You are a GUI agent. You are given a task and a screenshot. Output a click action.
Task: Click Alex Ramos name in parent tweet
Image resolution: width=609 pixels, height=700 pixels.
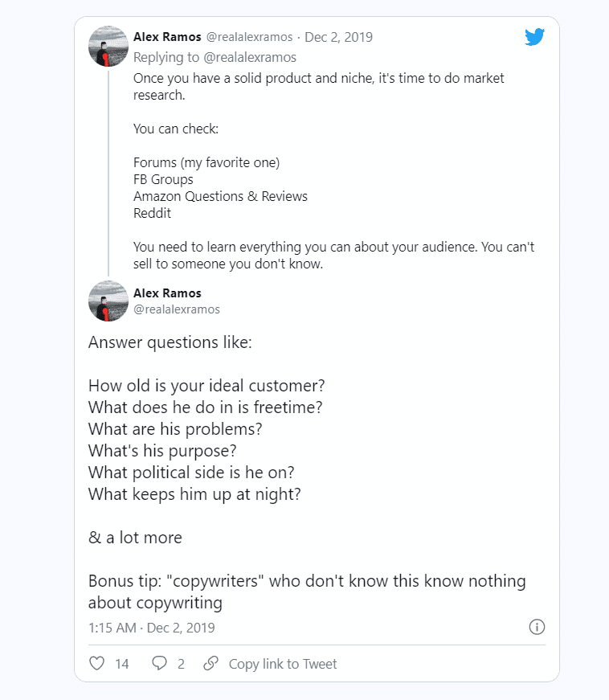point(167,37)
